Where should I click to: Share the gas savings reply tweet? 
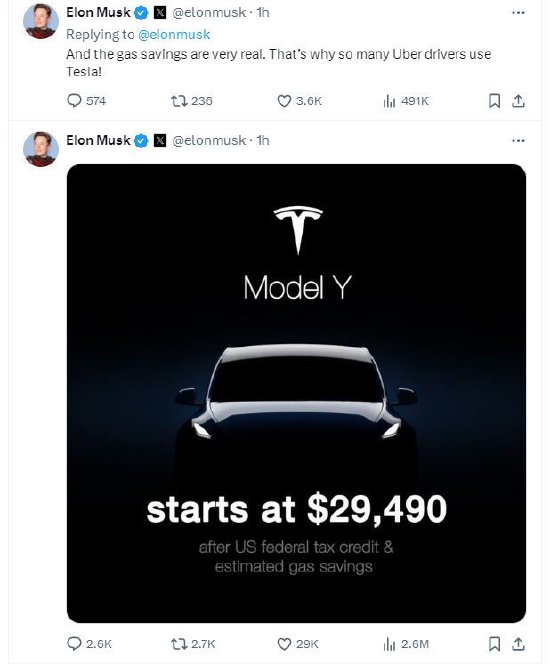click(518, 101)
